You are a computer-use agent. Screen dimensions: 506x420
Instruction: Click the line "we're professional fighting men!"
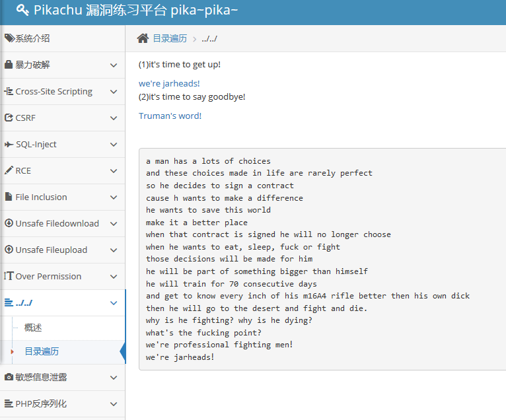click(x=219, y=345)
